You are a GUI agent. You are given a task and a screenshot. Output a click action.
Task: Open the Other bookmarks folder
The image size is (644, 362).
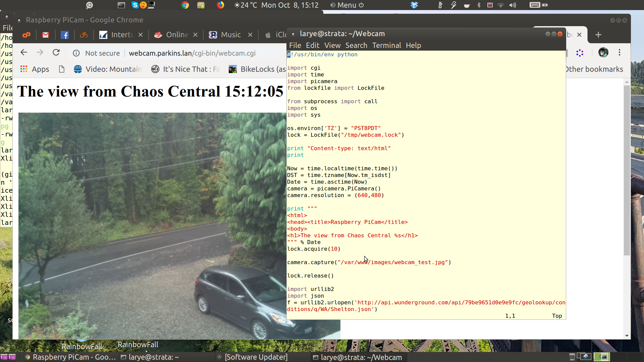[594, 69]
